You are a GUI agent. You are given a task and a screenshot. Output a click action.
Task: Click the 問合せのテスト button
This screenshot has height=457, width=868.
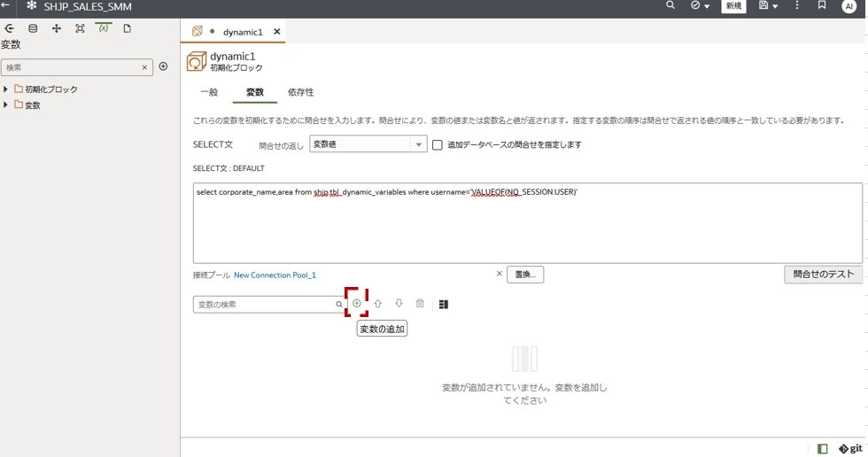823,275
